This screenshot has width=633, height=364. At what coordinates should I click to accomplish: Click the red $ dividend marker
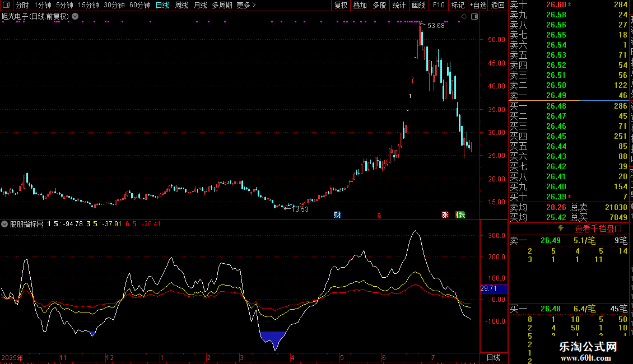(x=379, y=215)
